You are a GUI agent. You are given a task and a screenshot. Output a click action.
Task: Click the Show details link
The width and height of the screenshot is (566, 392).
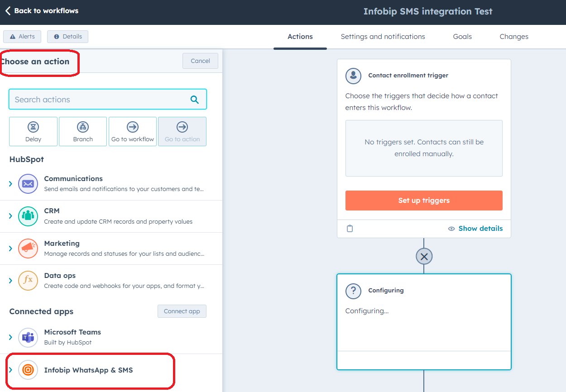click(480, 229)
